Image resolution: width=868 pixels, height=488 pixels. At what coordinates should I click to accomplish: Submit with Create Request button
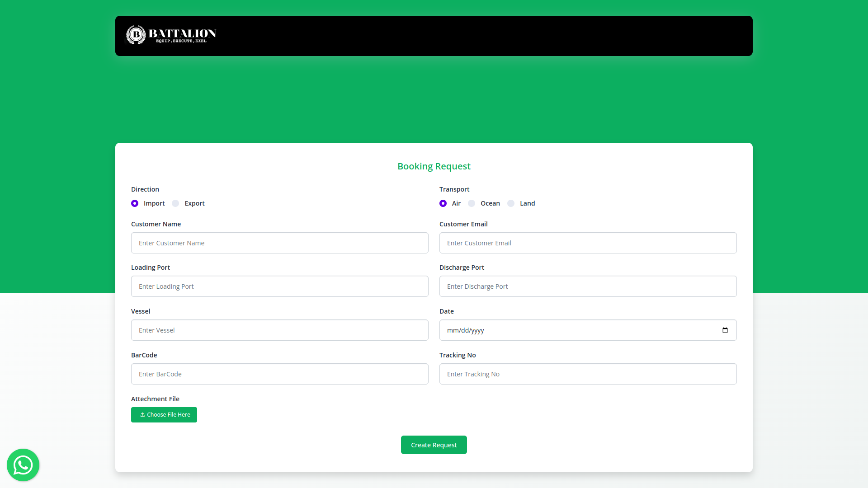(434, 445)
